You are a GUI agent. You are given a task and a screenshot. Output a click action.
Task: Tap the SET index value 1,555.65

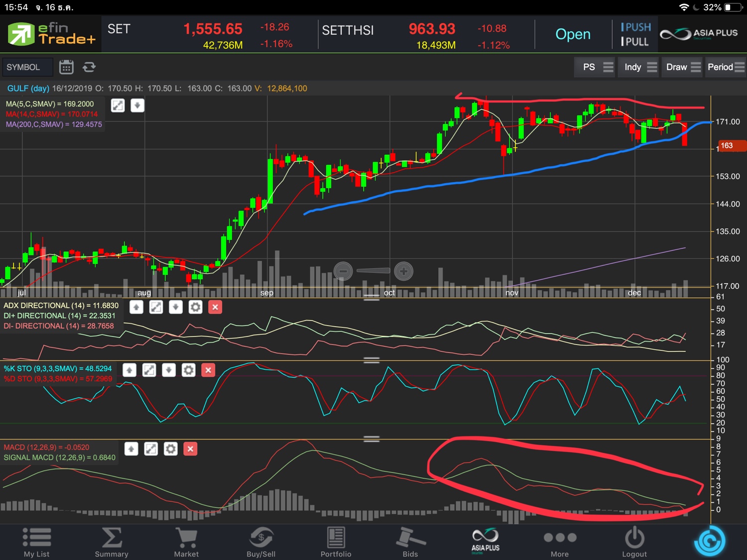point(213,29)
